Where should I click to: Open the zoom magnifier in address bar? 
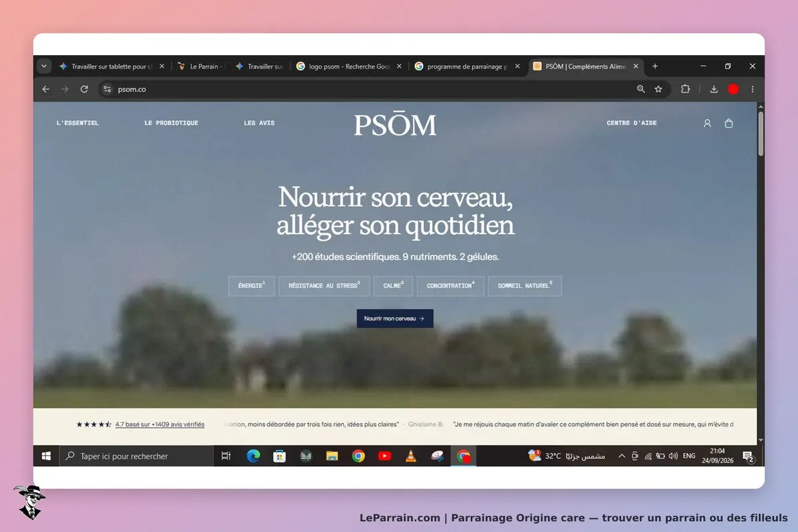[641, 89]
